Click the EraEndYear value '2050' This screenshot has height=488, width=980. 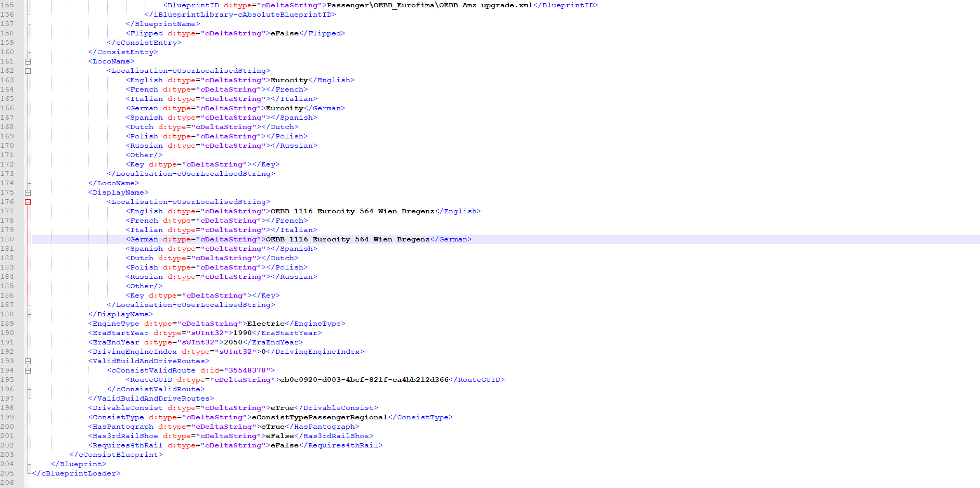233,342
